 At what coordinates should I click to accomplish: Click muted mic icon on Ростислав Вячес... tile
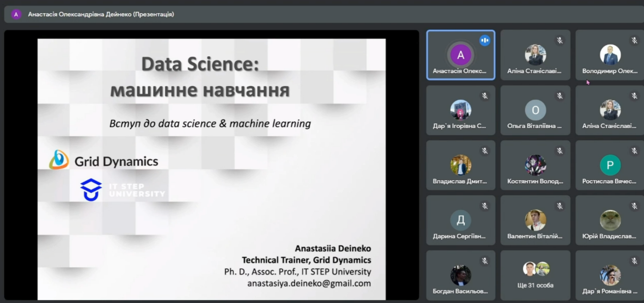[x=635, y=151]
